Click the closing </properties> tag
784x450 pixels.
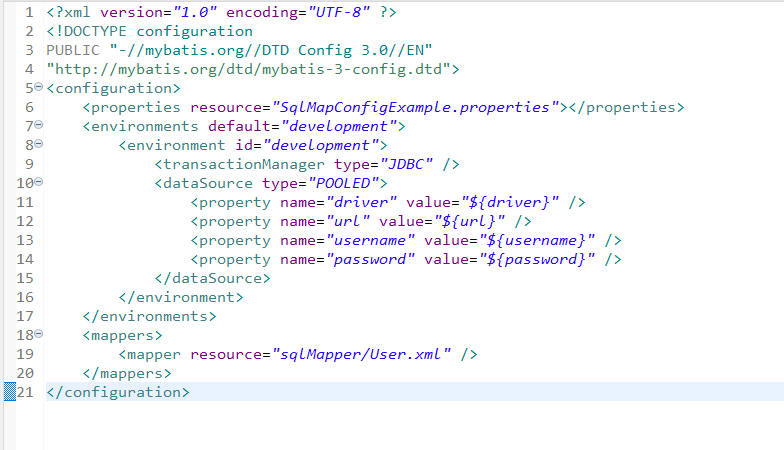(x=626, y=107)
